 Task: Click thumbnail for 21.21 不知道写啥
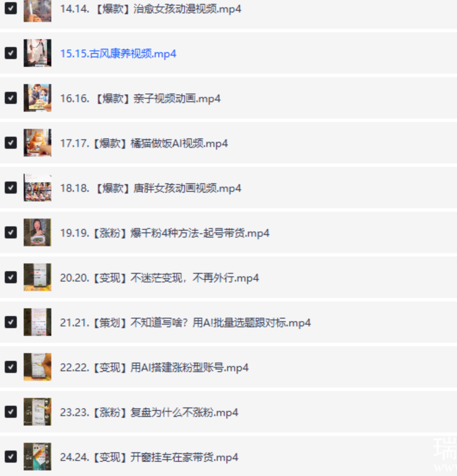[x=38, y=322]
